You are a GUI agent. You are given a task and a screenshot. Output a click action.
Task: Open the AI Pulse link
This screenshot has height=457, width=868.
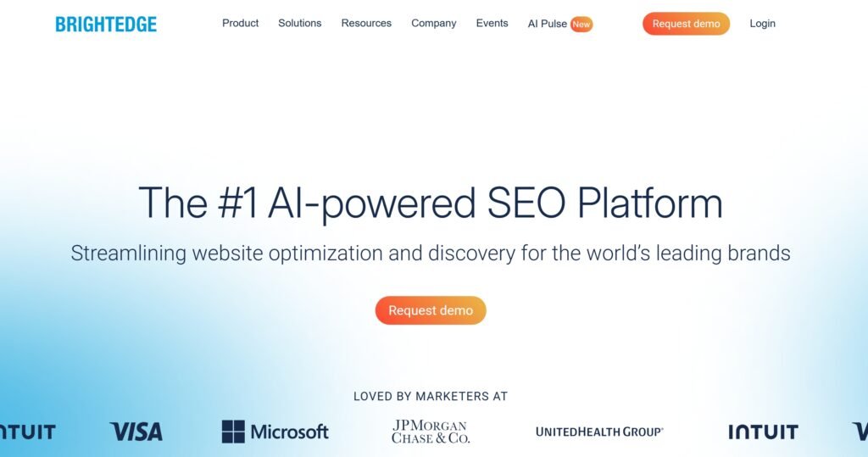547,24
